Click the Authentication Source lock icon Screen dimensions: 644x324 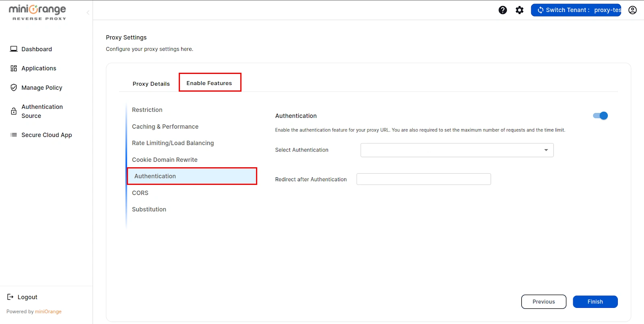tap(14, 111)
